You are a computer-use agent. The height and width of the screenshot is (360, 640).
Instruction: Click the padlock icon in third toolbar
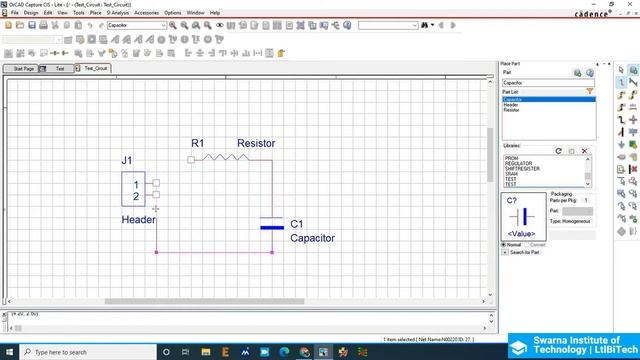[x=281, y=53]
